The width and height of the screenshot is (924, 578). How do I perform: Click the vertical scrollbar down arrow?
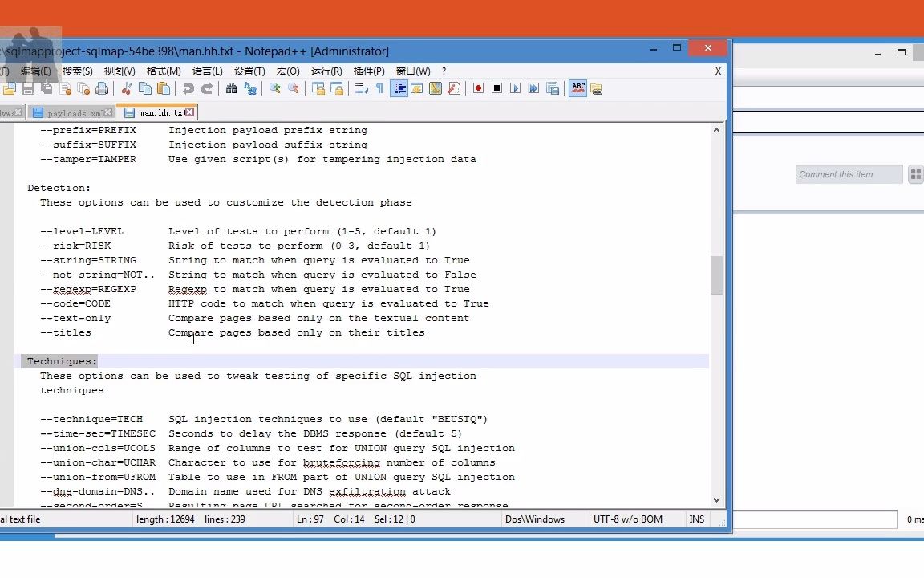tap(716, 499)
